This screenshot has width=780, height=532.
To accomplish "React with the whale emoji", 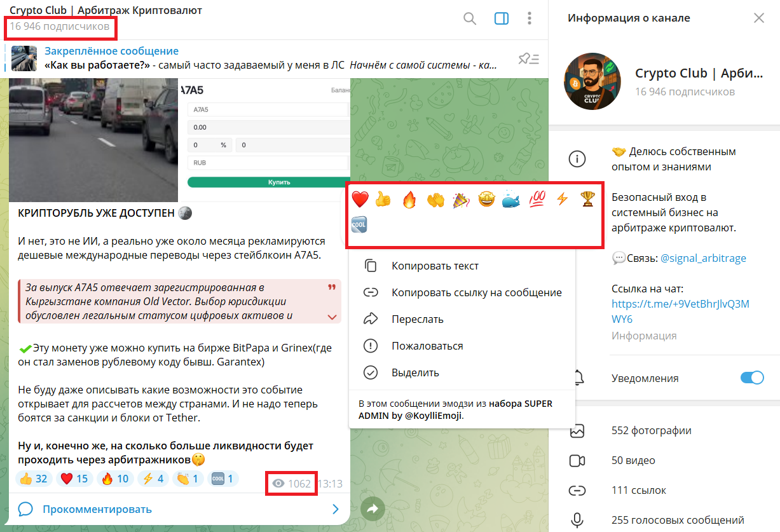I will tap(511, 200).
